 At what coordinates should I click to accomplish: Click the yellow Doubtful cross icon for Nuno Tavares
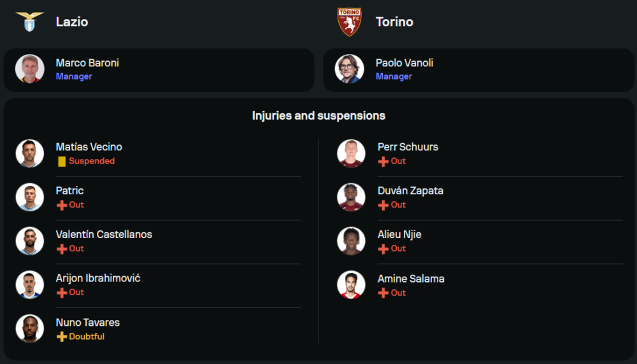[62, 337]
